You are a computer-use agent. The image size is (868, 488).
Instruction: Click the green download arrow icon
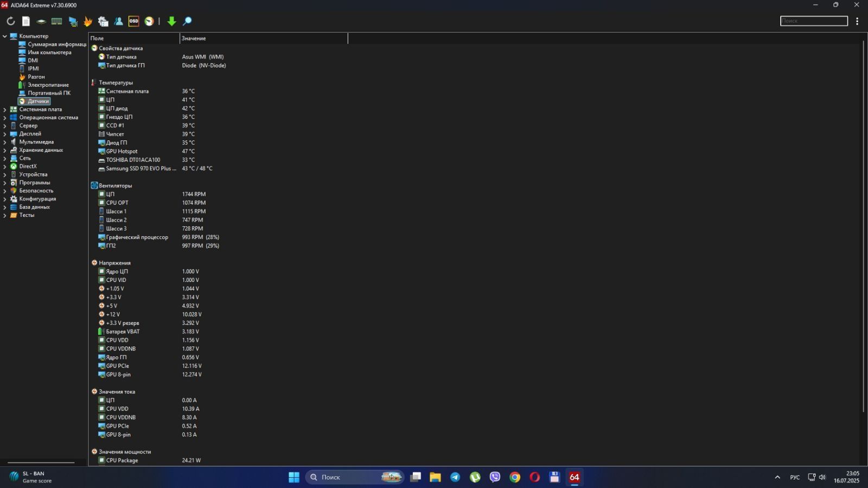point(171,21)
